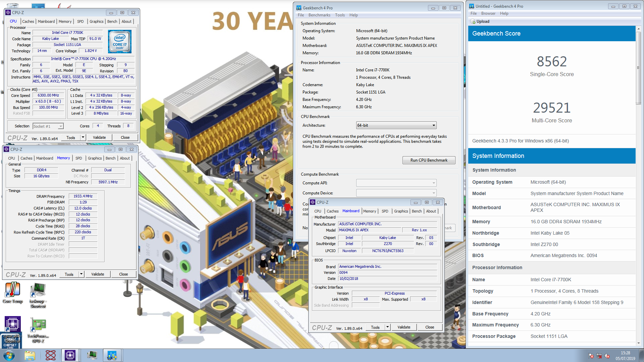644x362 pixels.
Task: Open the Core Temp desktop icon
Action: 12,293
